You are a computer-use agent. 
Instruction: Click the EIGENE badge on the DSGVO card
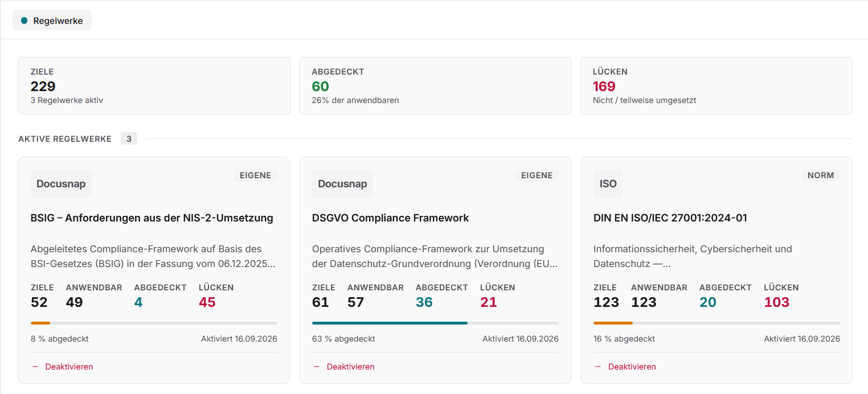click(x=537, y=175)
